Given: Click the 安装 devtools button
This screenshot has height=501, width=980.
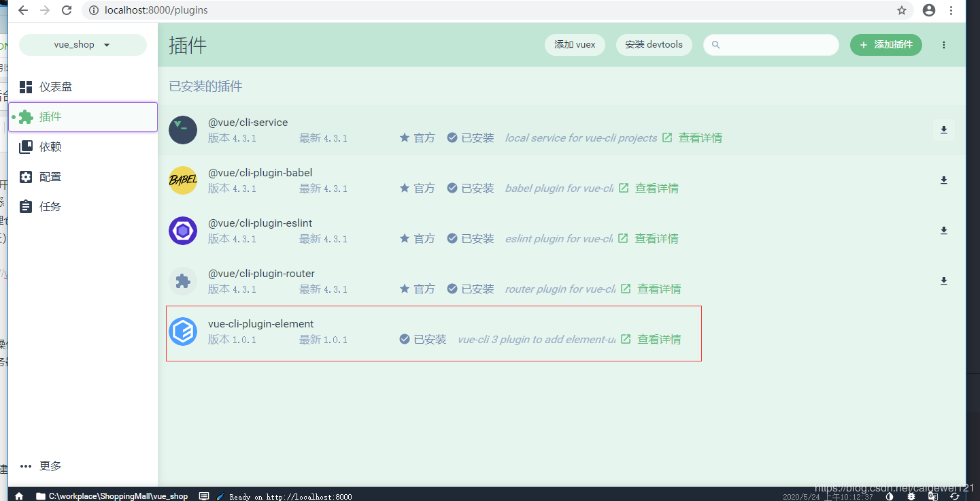Looking at the screenshot, I should tap(654, 44).
